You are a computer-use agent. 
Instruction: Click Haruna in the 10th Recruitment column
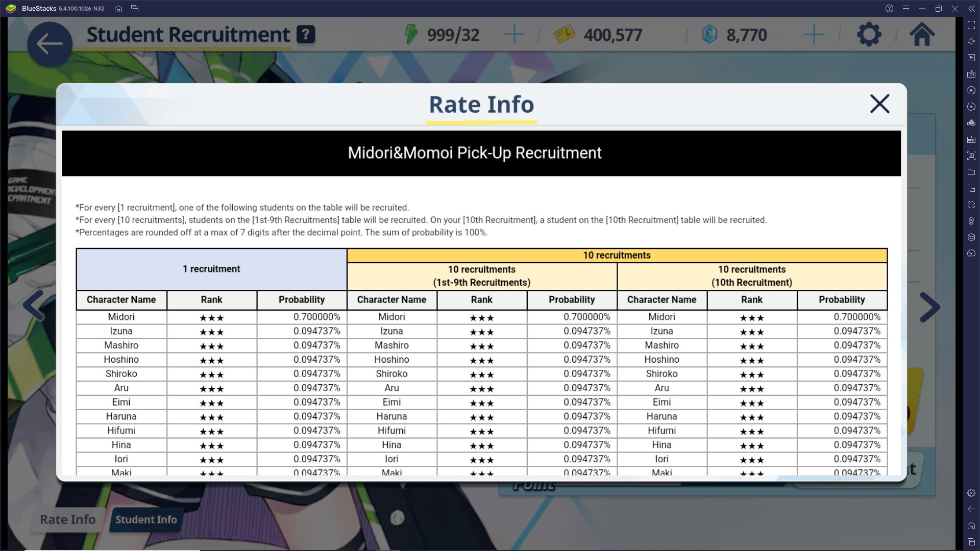pyautogui.click(x=661, y=416)
